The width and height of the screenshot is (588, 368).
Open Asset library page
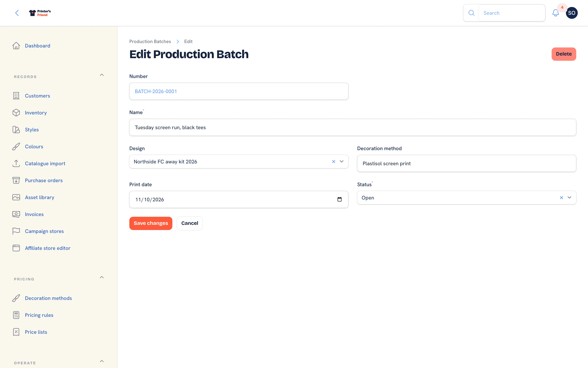tap(40, 197)
